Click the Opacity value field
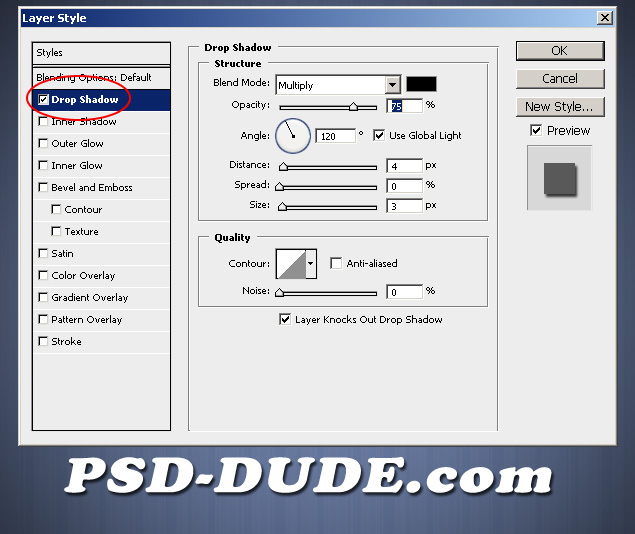Image resolution: width=635 pixels, height=534 pixels. (404, 106)
